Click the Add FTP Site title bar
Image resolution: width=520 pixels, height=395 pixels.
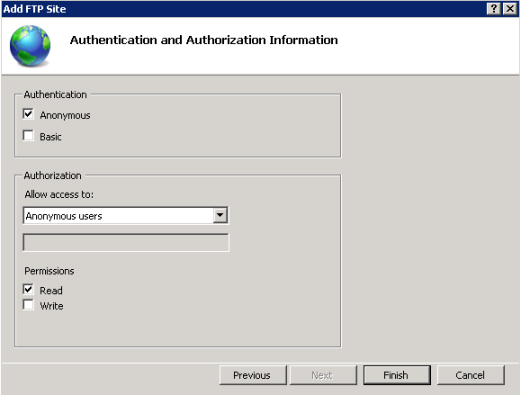click(x=243, y=9)
